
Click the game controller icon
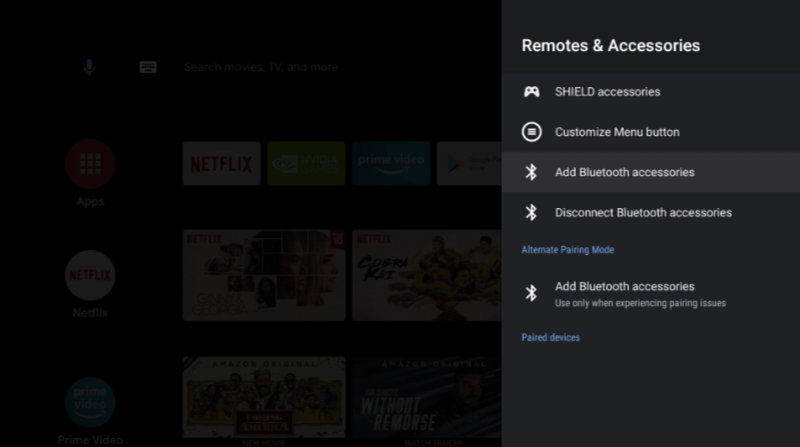tap(531, 92)
